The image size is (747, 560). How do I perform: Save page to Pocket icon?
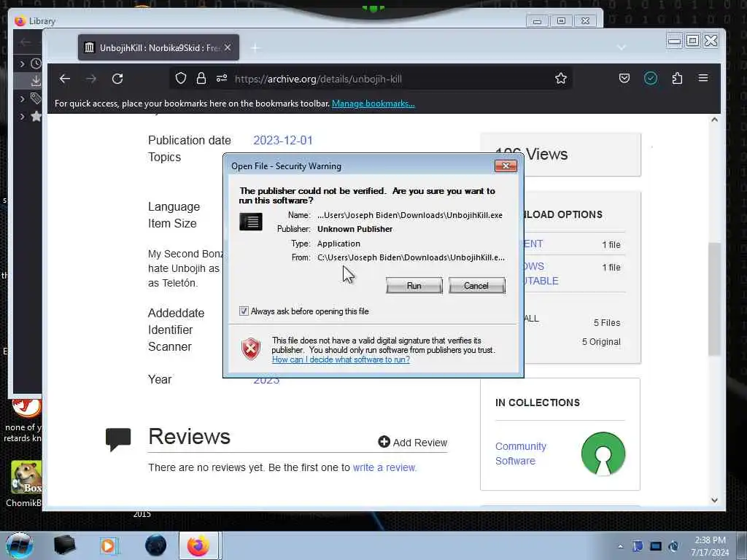[x=624, y=78]
